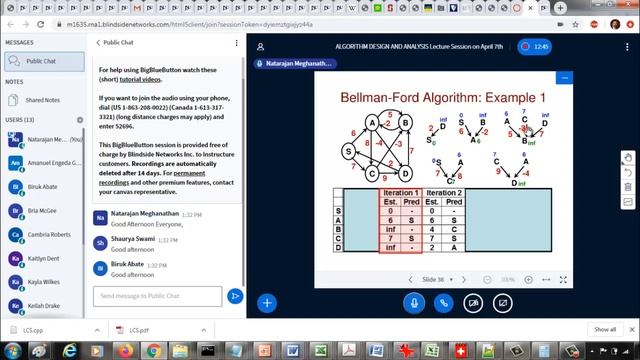Select user Kellah Drake
Screen dimensions: 640x360
pos(44,306)
